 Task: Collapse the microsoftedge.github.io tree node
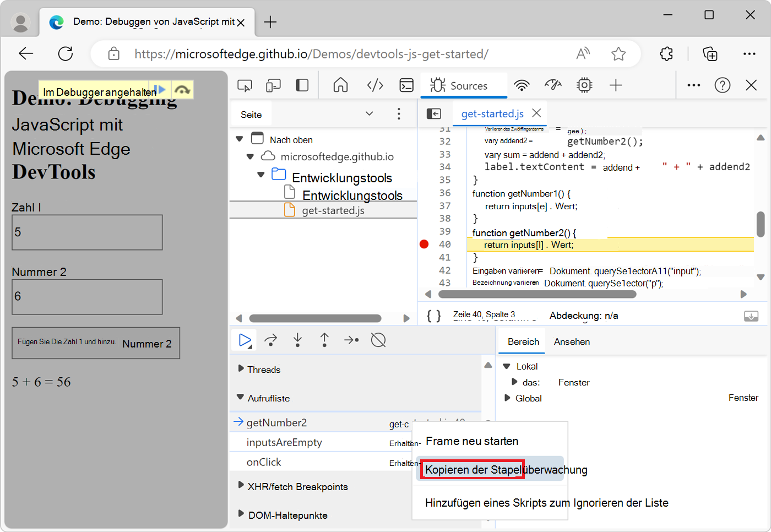(x=250, y=157)
